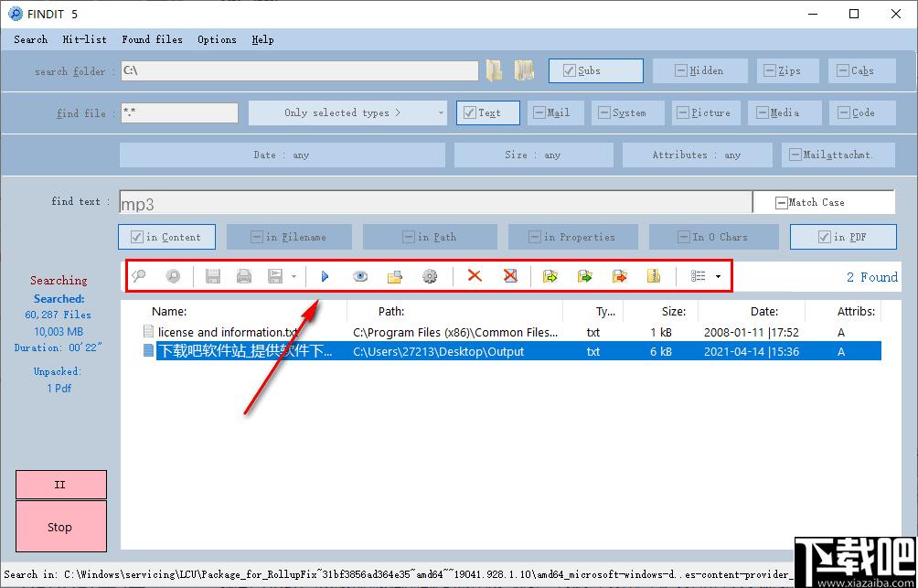The height and width of the screenshot is (588, 918).
Task: Toggle the System file type option
Action: point(628,113)
